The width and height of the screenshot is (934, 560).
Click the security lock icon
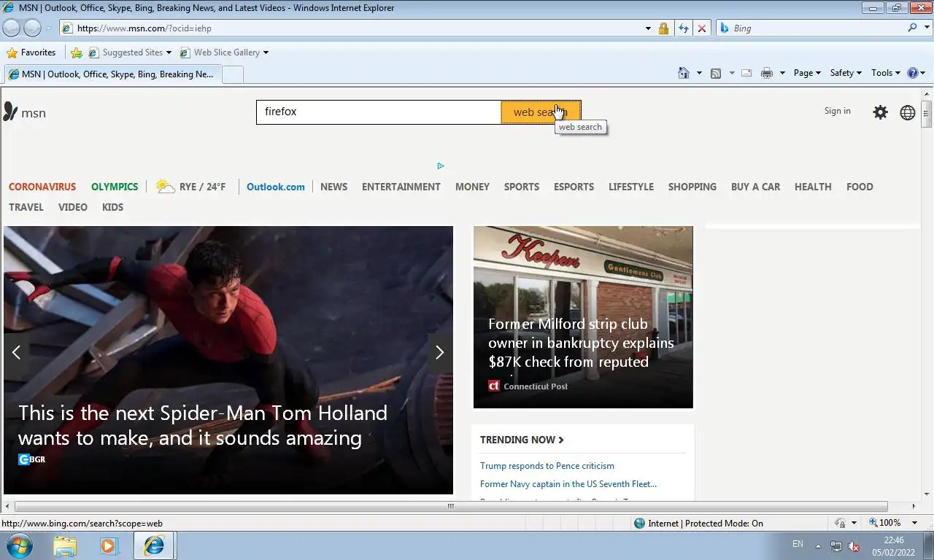663,28
